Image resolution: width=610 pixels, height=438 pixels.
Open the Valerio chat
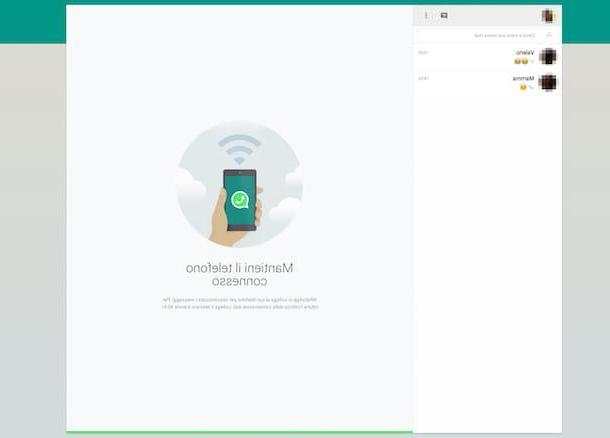tap(487, 57)
